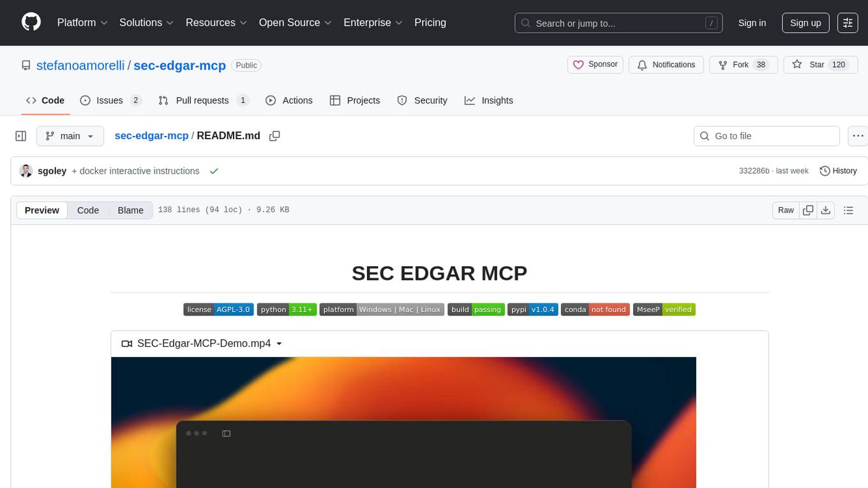Switch to the Code view
Viewport: 868px width, 488px height.
click(88, 210)
